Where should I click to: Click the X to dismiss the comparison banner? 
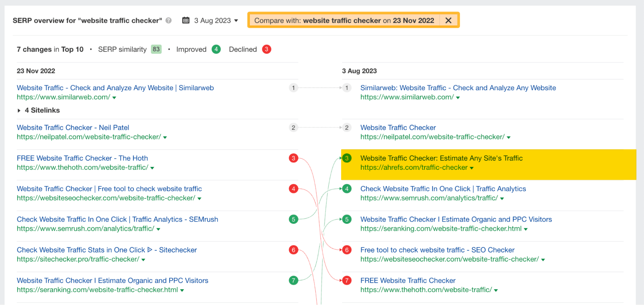(x=448, y=20)
